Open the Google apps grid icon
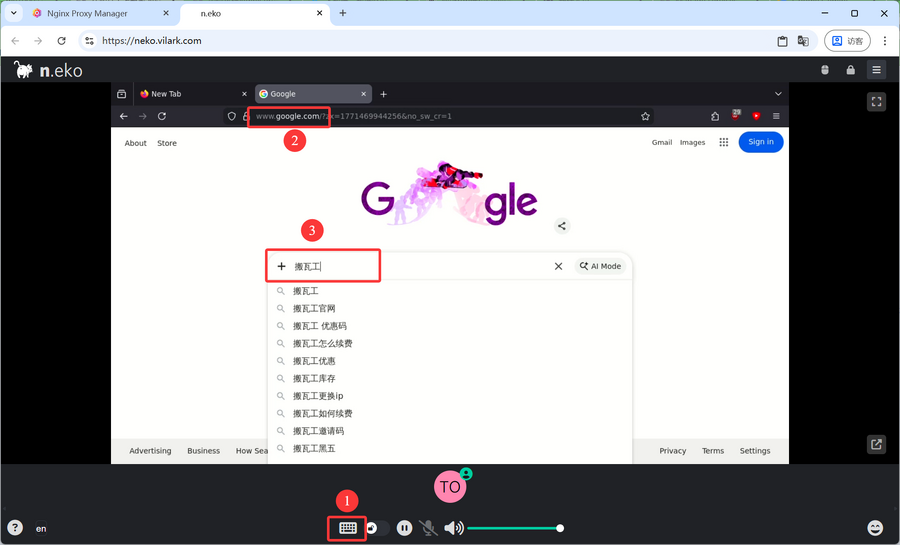 coord(724,142)
